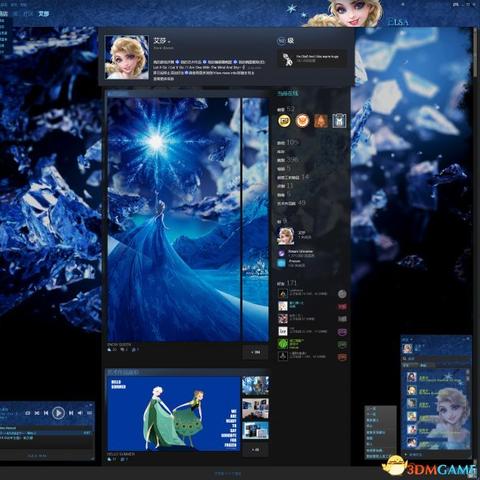This screenshot has width=480, height=480.
Task: Open the blonde portrait group avatar
Action: 286,236
